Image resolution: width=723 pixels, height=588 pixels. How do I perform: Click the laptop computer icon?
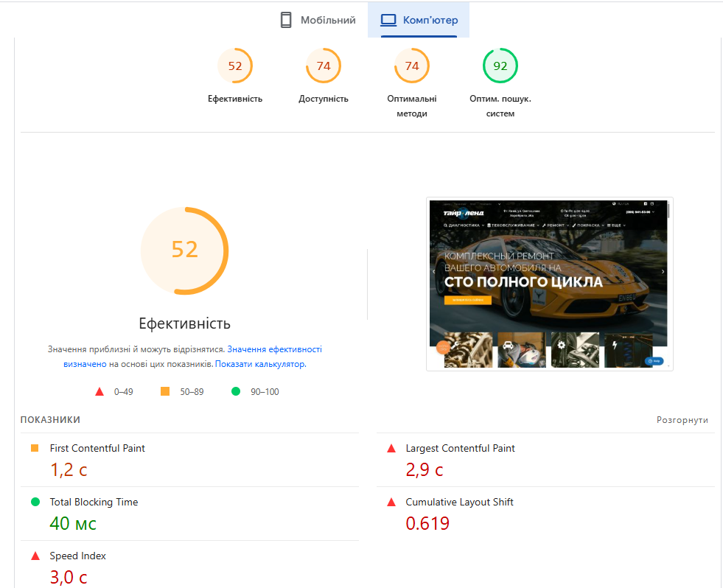(x=388, y=20)
